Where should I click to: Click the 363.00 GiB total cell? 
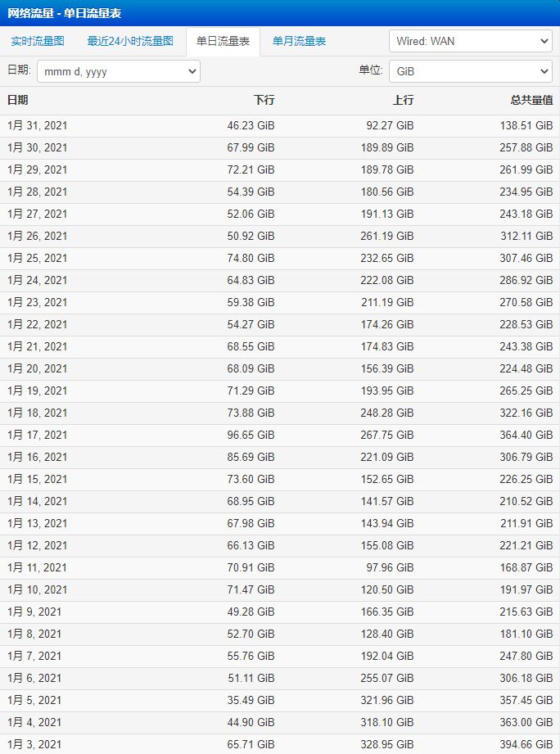[x=526, y=723]
